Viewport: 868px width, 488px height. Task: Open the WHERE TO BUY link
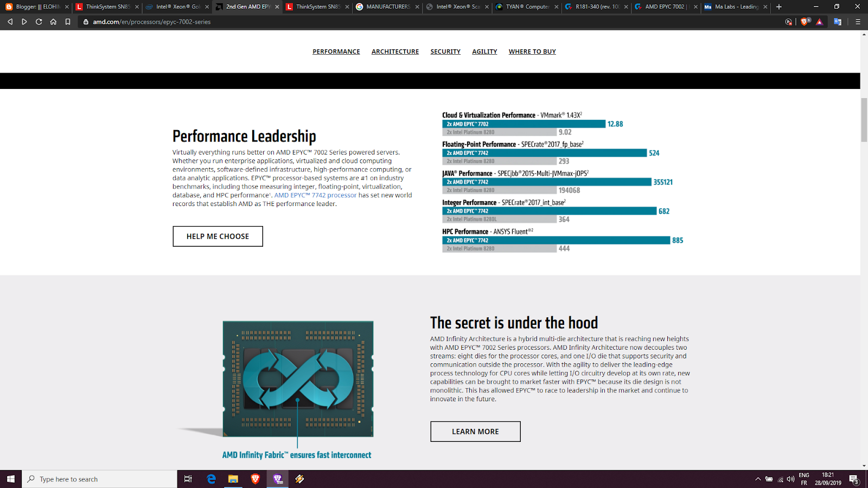click(x=532, y=52)
